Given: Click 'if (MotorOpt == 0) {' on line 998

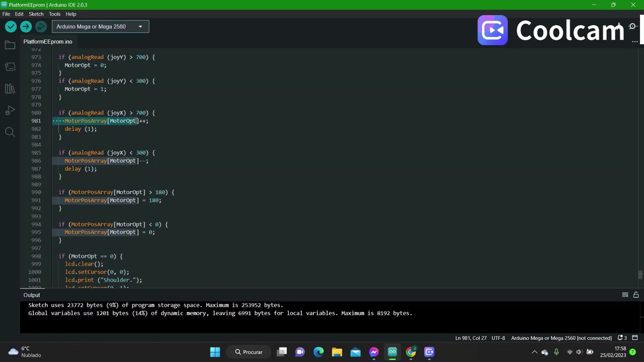Looking at the screenshot, I should tap(91, 256).
